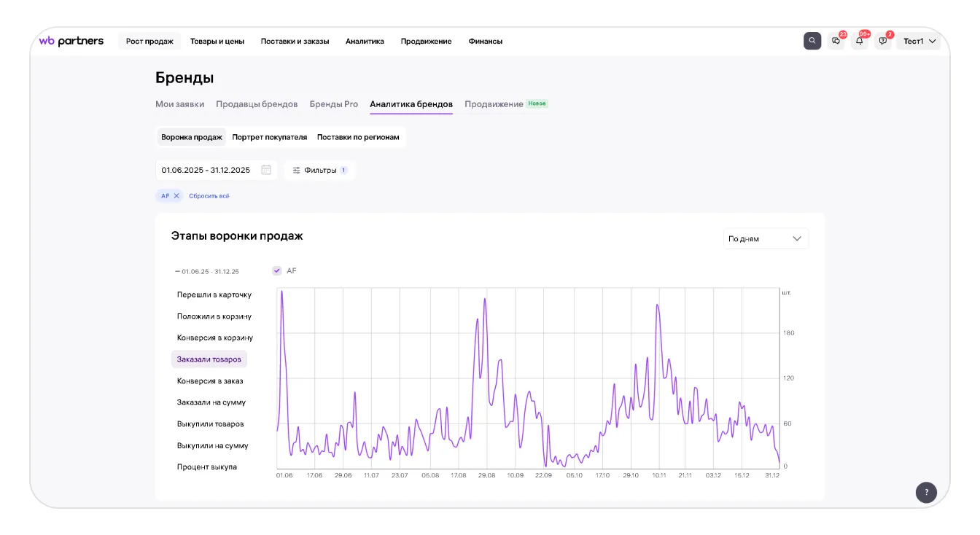
Task: Switch to the Бренды Pro tab
Action: coord(333,104)
